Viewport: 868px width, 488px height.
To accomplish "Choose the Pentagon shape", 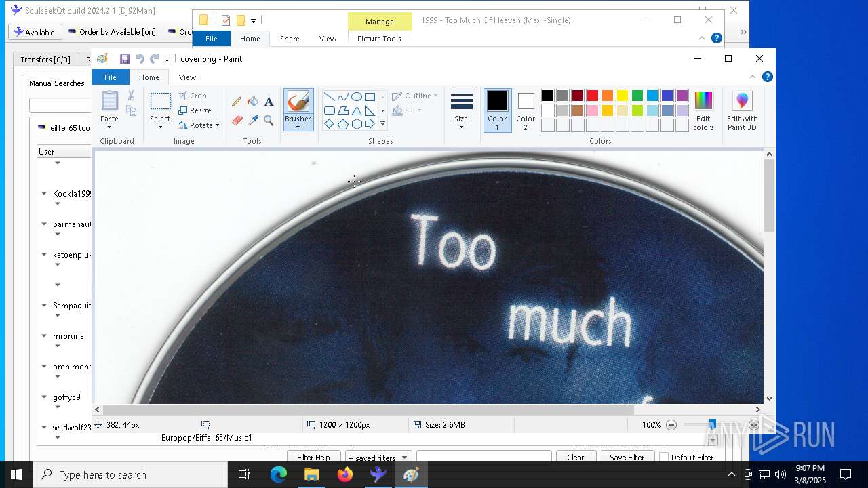I will 342,124.
